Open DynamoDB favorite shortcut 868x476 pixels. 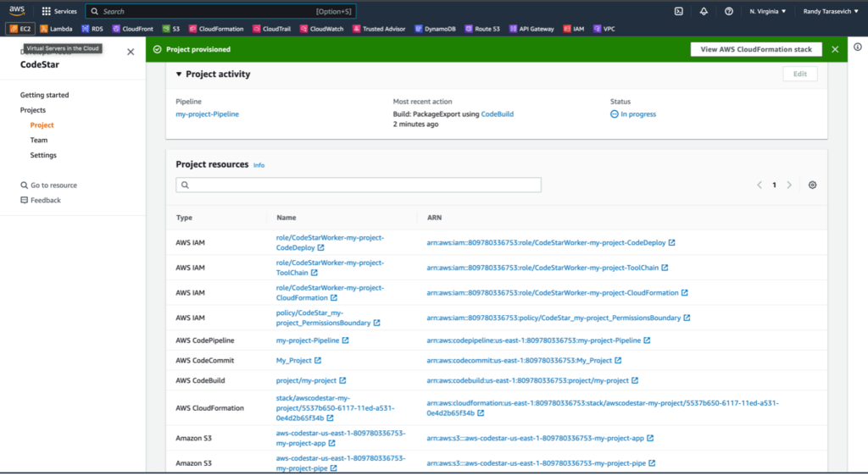435,29
